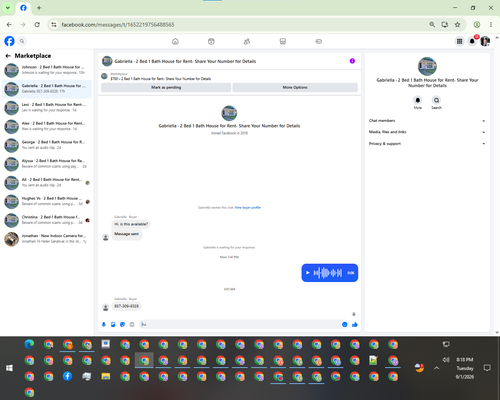Click the Facebook browser tab
The height and width of the screenshot is (400, 500).
click(23, 8)
